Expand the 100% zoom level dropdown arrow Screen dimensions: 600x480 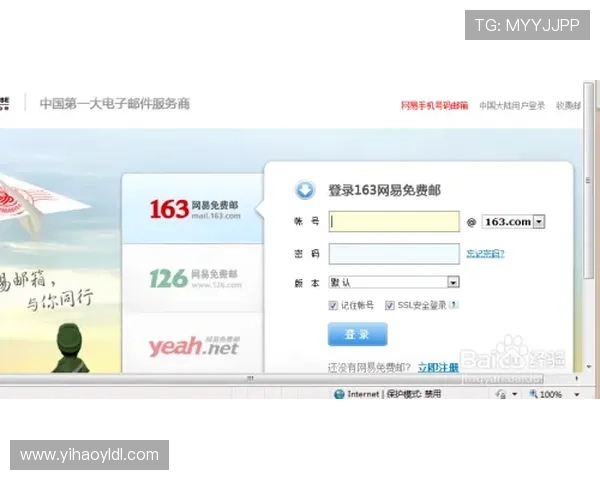click(x=577, y=394)
